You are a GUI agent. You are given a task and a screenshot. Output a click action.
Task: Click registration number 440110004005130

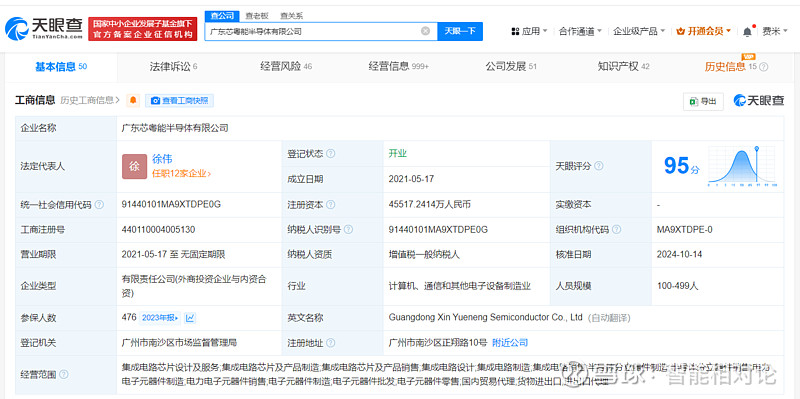click(158, 230)
